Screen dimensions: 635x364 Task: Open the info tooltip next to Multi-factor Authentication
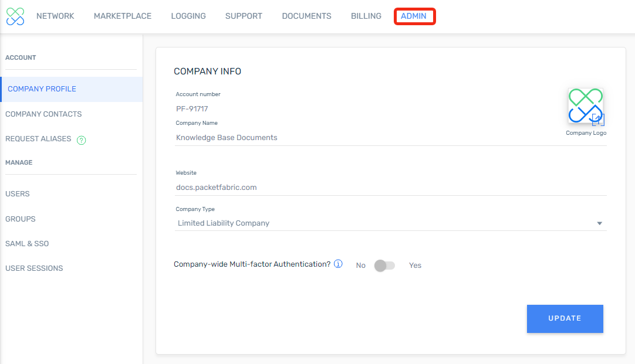click(x=338, y=264)
